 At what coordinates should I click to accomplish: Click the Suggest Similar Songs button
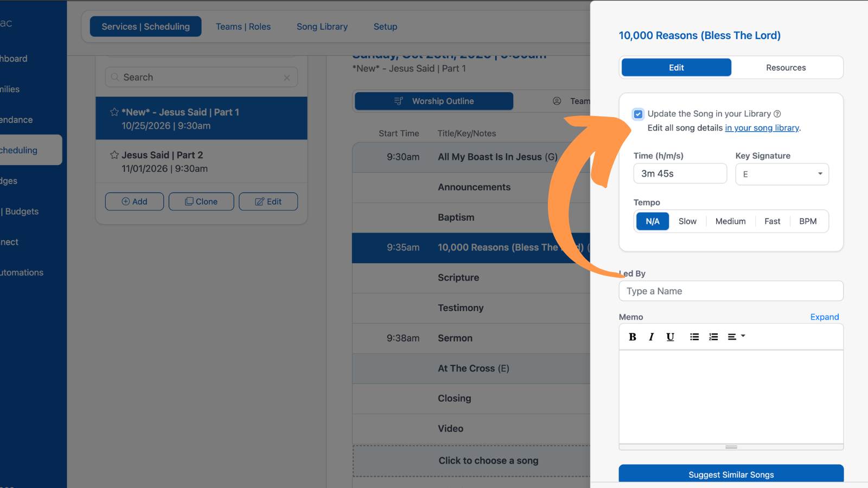731,474
